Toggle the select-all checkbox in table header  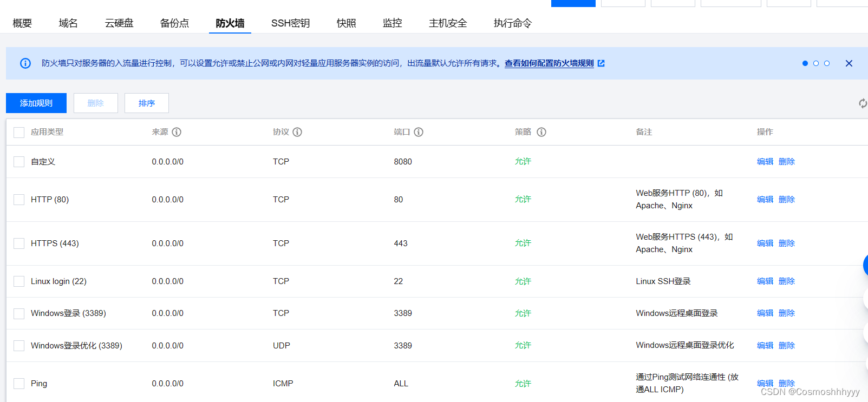tap(19, 133)
